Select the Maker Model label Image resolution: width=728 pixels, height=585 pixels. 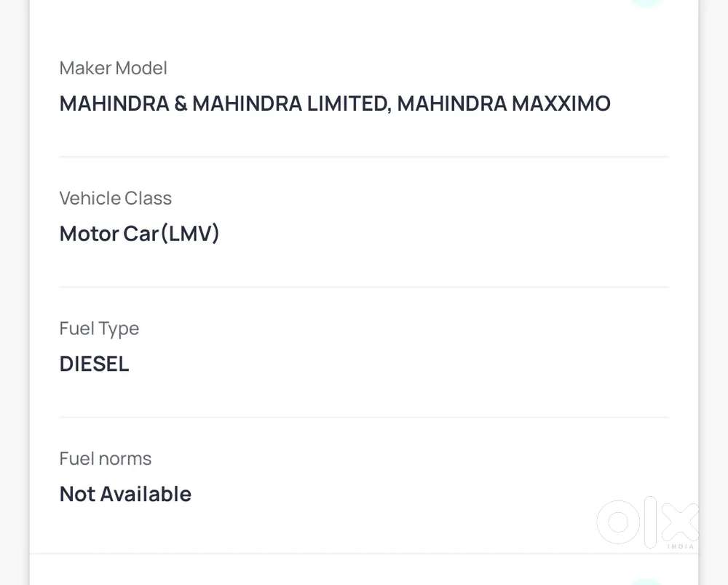coord(113,68)
